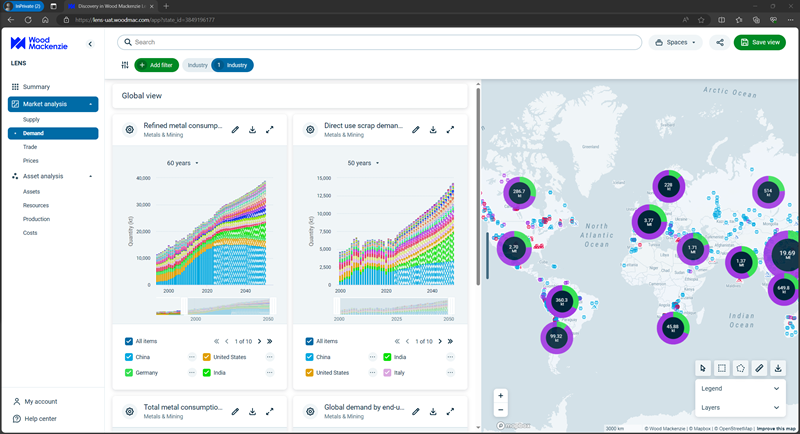Pick the ruler measurement tool on map
Image resolution: width=800 pixels, height=434 pixels.
(x=759, y=368)
